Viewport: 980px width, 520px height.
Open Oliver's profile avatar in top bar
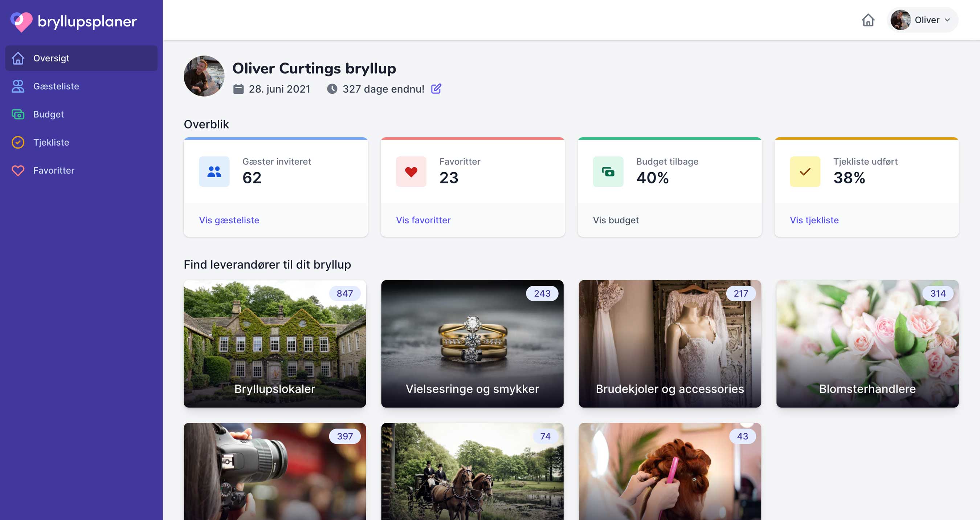900,20
